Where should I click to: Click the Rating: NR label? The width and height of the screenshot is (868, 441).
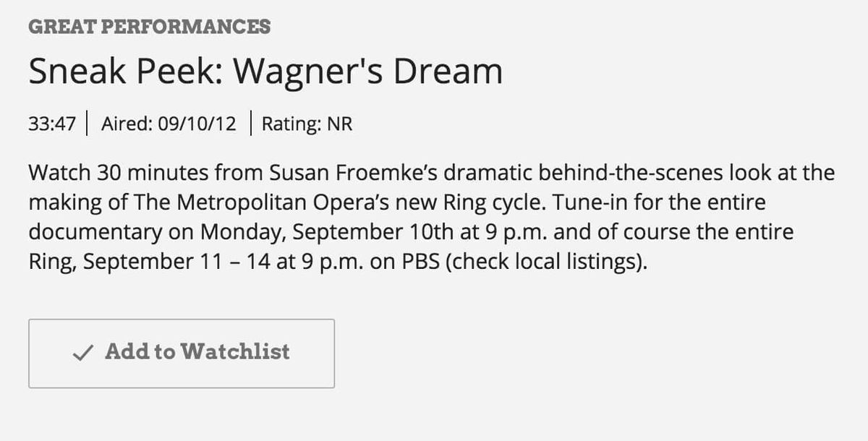pyautogui.click(x=306, y=123)
